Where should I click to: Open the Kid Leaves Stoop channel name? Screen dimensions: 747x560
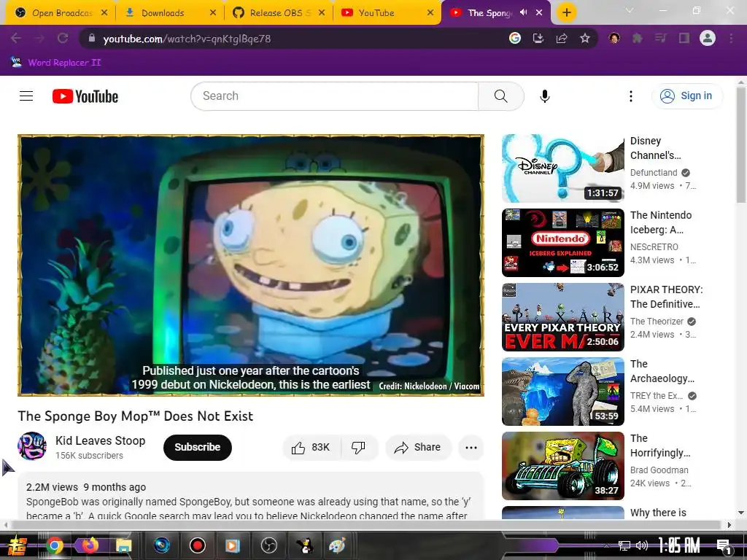point(100,440)
